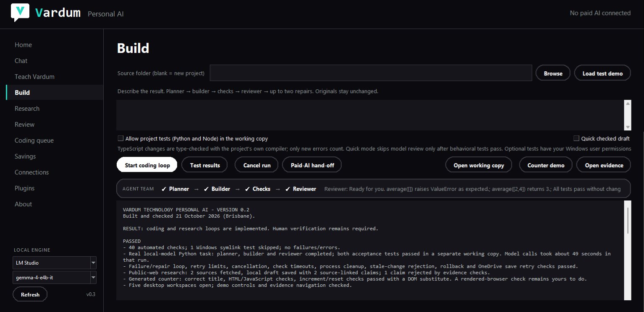The height and width of the screenshot is (312, 644).
Task: Click the Source folder input field
Action: 371,73
